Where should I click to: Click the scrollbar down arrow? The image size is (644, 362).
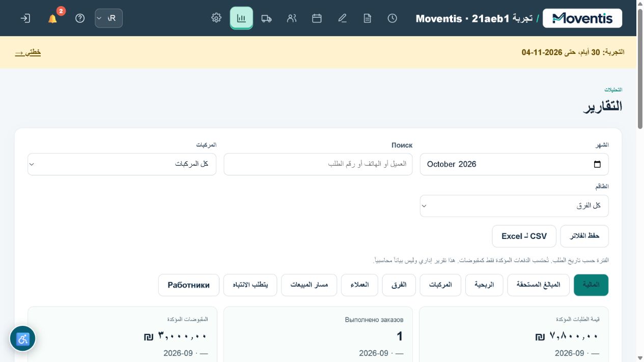[x=640, y=358]
